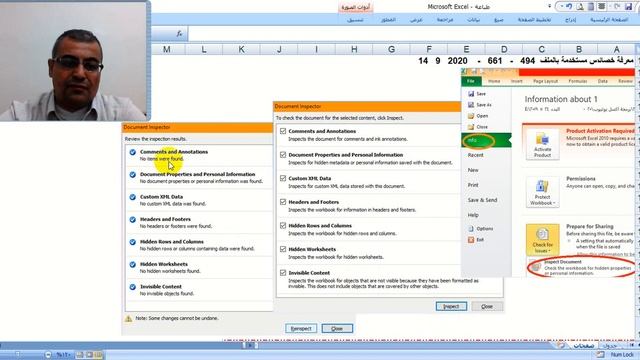This screenshot has width=640, height=360.
Task: Toggle Comments and Annotations checkbox
Action: coord(283,131)
